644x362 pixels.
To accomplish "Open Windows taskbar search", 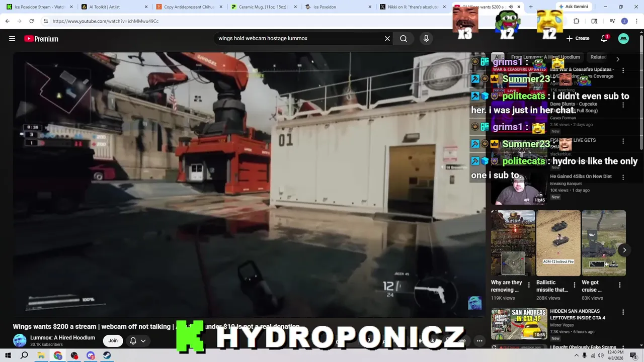I will 24,355.
